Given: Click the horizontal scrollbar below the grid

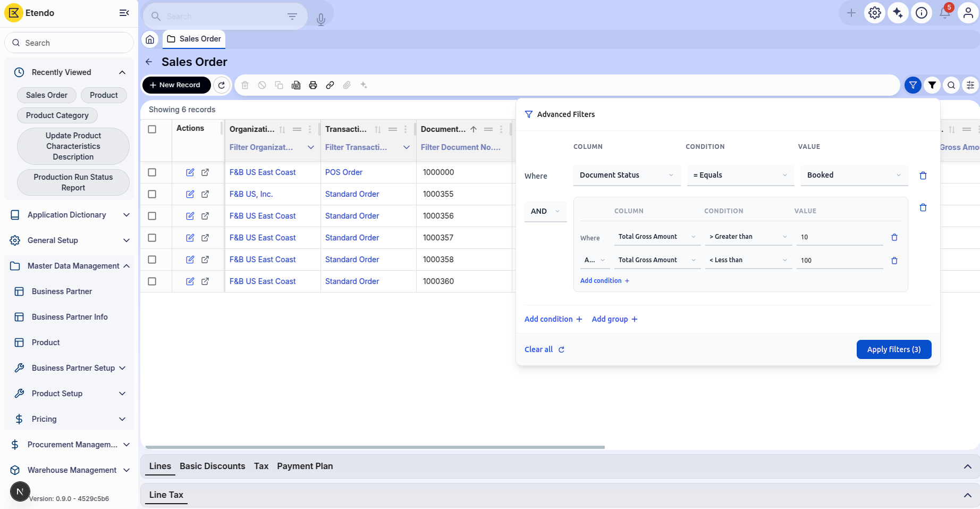Looking at the screenshot, I should [375, 447].
